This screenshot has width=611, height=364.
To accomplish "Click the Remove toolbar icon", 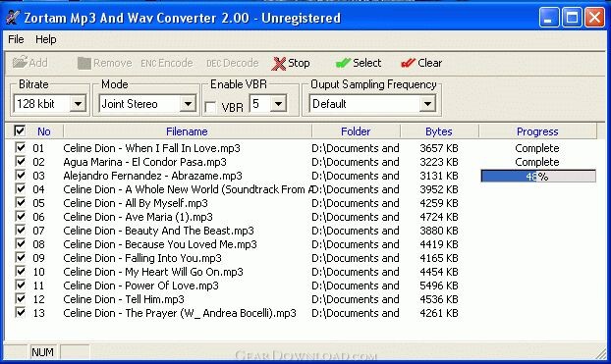I will (x=83, y=63).
